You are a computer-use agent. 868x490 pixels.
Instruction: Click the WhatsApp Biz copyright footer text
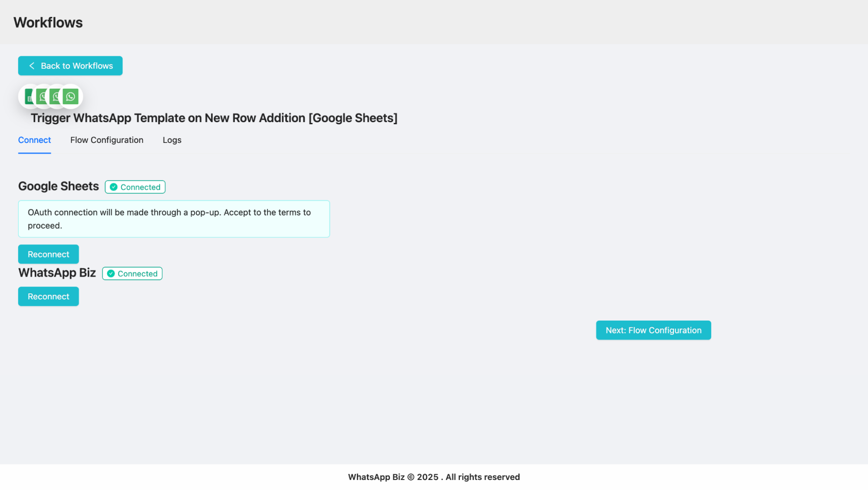(433, 477)
